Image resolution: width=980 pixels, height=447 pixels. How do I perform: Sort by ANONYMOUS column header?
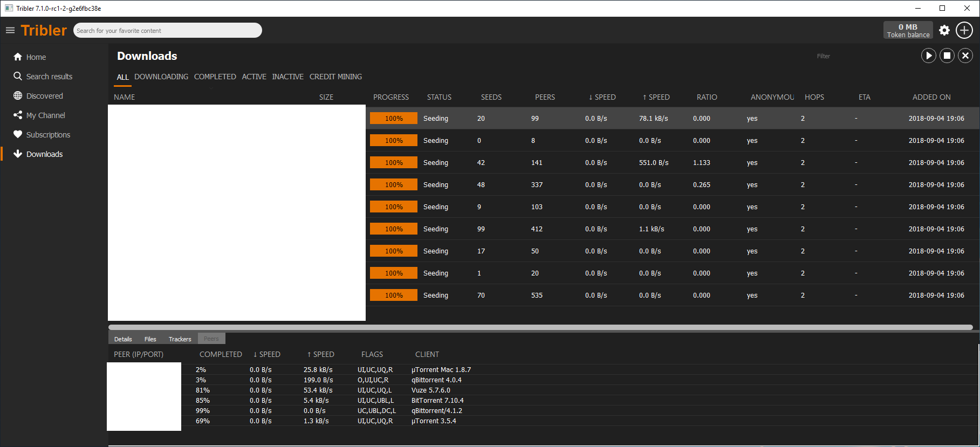click(772, 97)
